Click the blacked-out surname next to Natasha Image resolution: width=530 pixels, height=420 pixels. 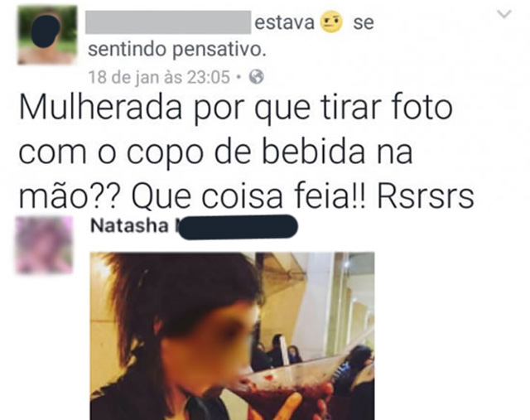pos(238,227)
